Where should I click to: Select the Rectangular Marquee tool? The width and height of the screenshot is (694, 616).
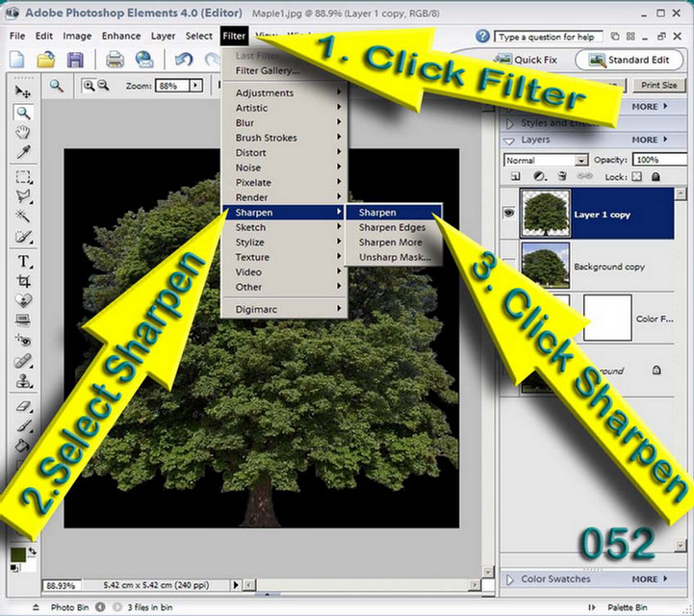tap(23, 176)
